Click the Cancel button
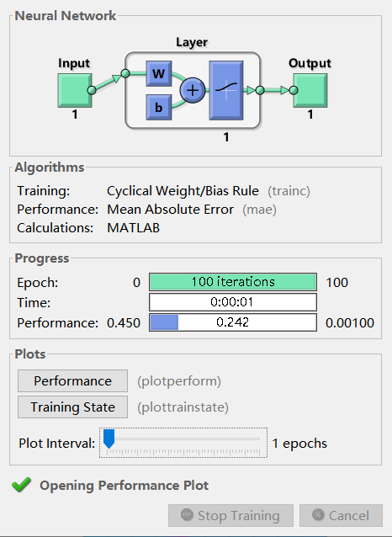The height and width of the screenshot is (537, 392). (341, 515)
